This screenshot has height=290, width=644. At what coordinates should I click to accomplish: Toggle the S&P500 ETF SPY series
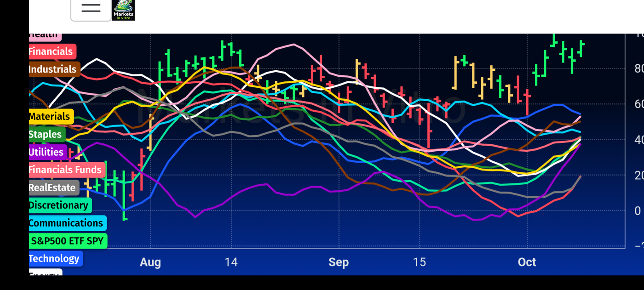click(x=68, y=241)
